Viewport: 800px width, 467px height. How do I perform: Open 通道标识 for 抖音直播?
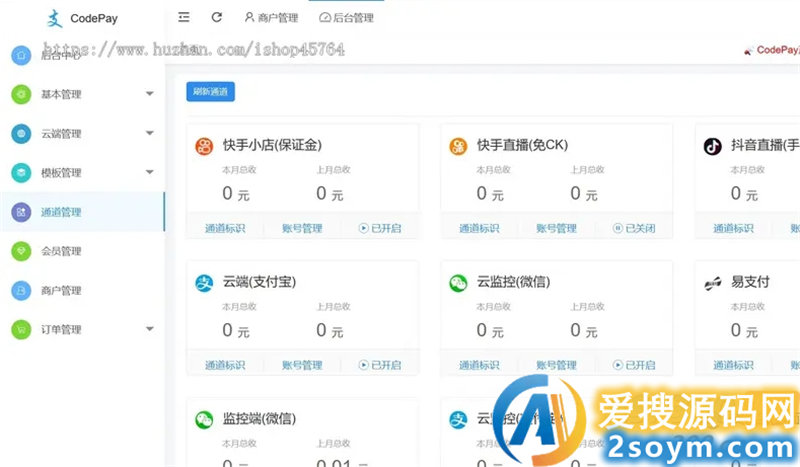click(x=733, y=229)
